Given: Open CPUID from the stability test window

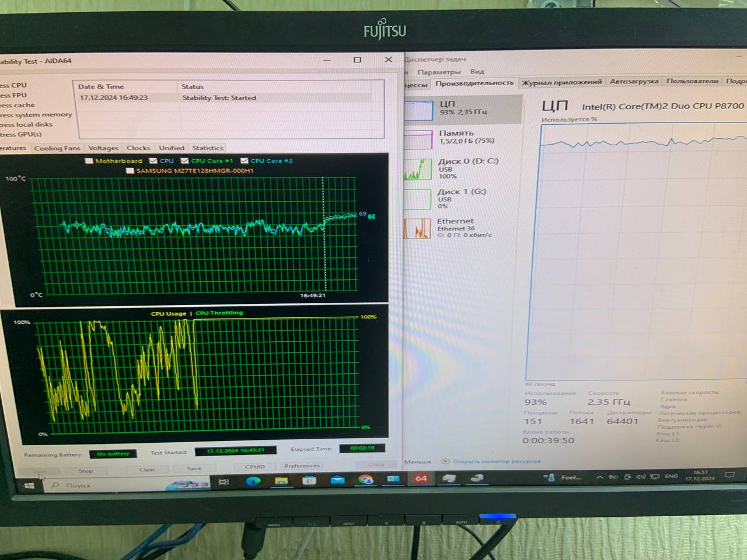Looking at the screenshot, I should (x=255, y=467).
